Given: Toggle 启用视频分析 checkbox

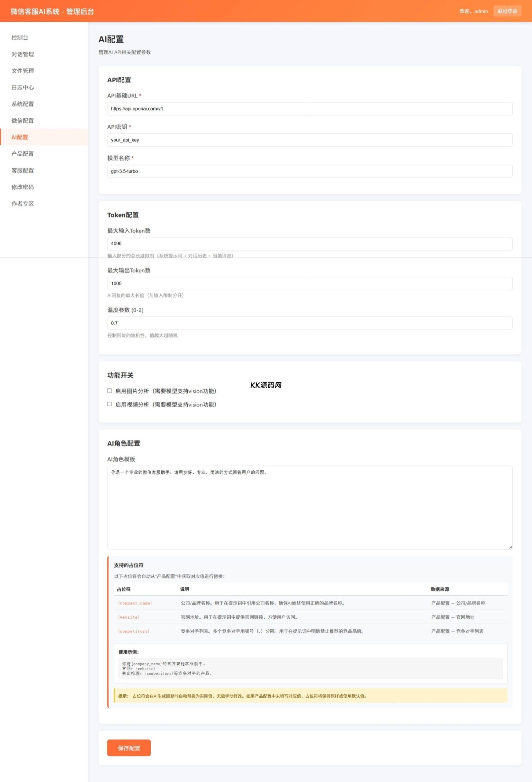Looking at the screenshot, I should tap(109, 404).
